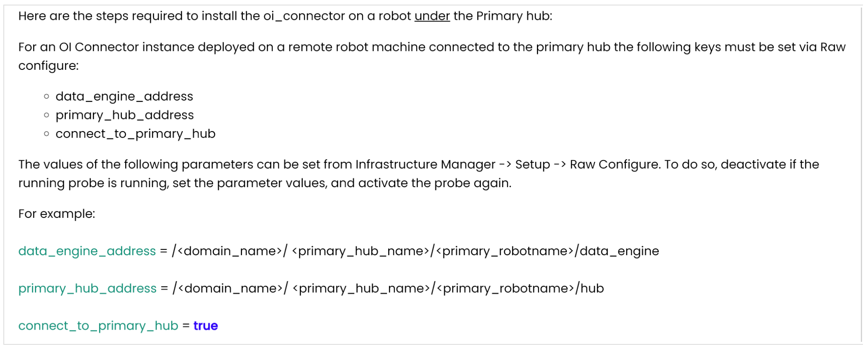Click "Setup" in the Infrastructure Manager path
The width and height of the screenshot is (868, 349).
[x=532, y=164]
